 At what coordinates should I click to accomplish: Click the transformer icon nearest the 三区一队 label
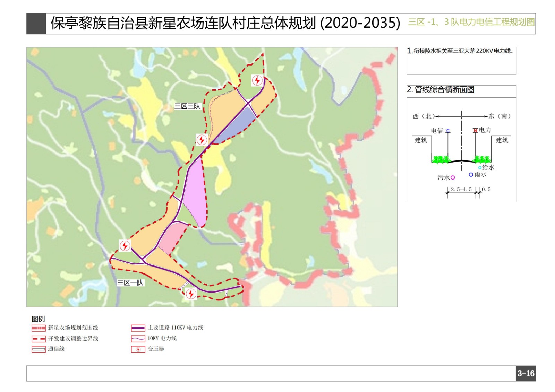(x=125, y=246)
